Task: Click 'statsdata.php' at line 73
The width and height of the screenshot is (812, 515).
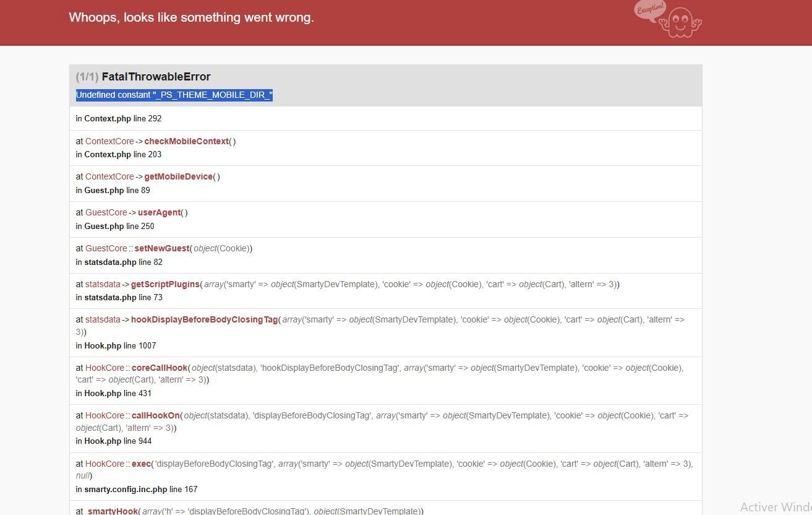Action: click(110, 297)
